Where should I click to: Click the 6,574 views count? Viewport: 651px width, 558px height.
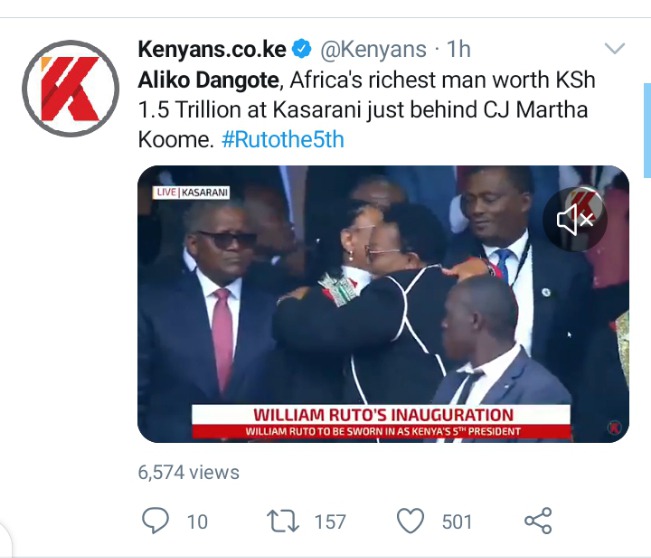[x=188, y=472]
